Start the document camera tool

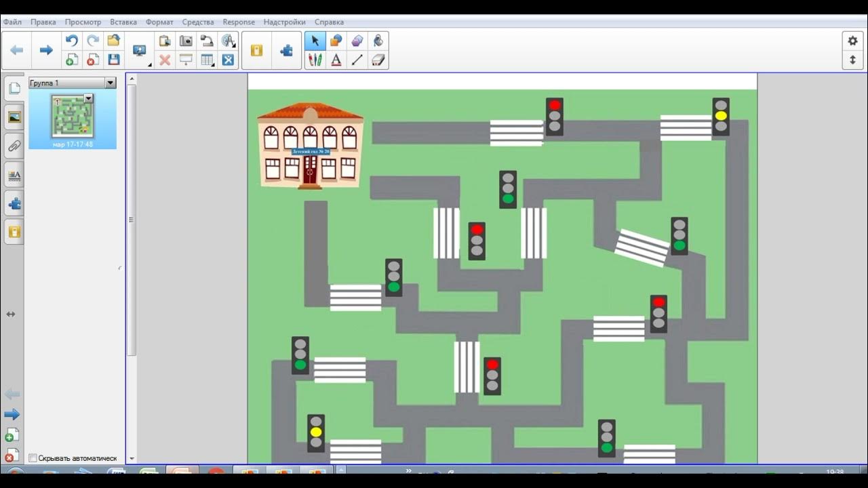pos(207,41)
